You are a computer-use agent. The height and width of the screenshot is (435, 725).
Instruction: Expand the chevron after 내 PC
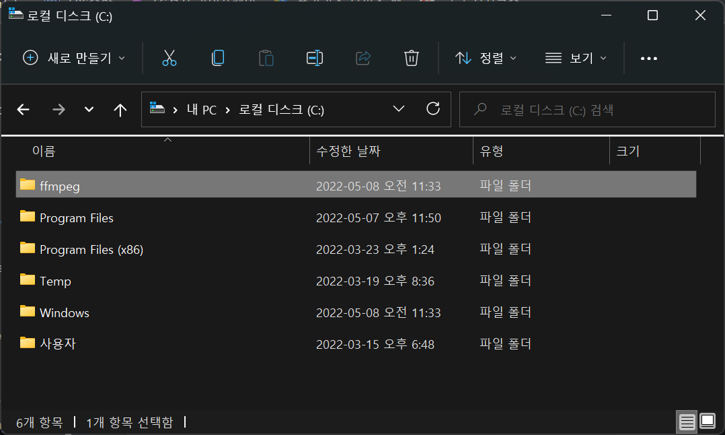[227, 110]
